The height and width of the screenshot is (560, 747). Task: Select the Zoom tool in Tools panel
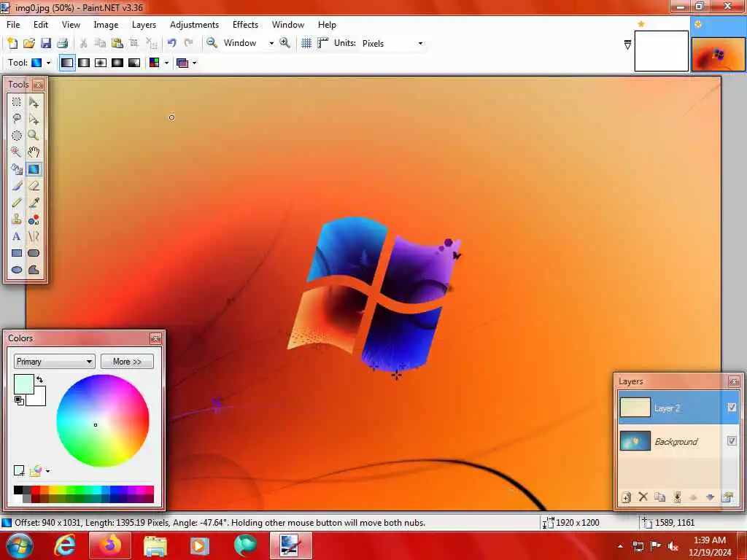coord(34,136)
